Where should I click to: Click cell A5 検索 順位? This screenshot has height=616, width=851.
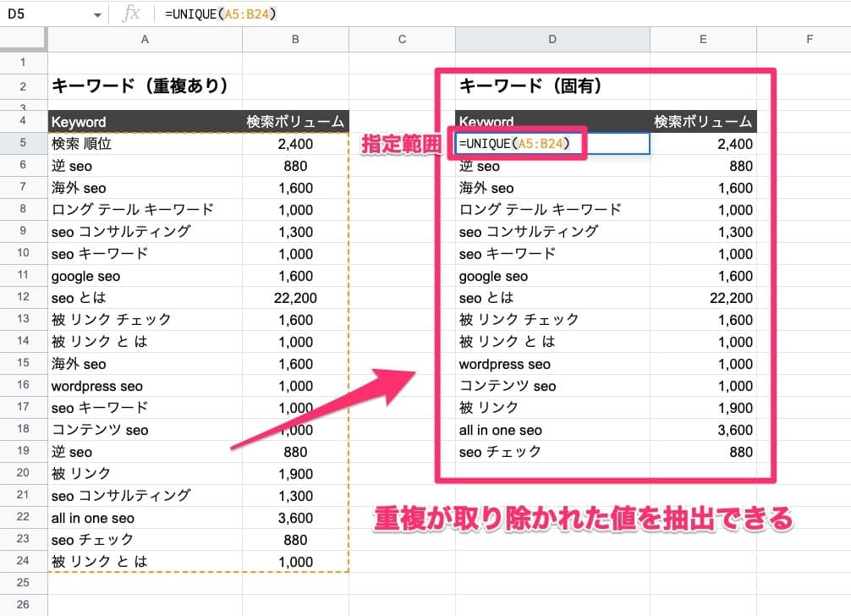tap(145, 144)
